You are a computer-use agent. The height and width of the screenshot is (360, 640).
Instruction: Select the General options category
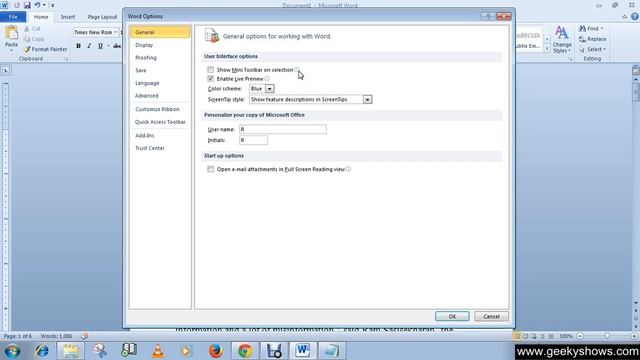coord(160,32)
